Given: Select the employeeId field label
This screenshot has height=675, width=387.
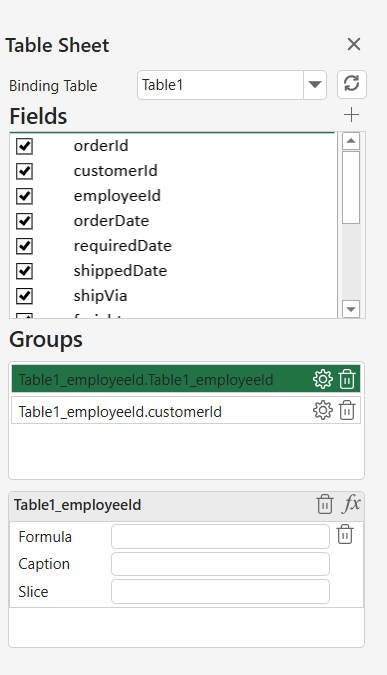Looking at the screenshot, I should 117,196.
